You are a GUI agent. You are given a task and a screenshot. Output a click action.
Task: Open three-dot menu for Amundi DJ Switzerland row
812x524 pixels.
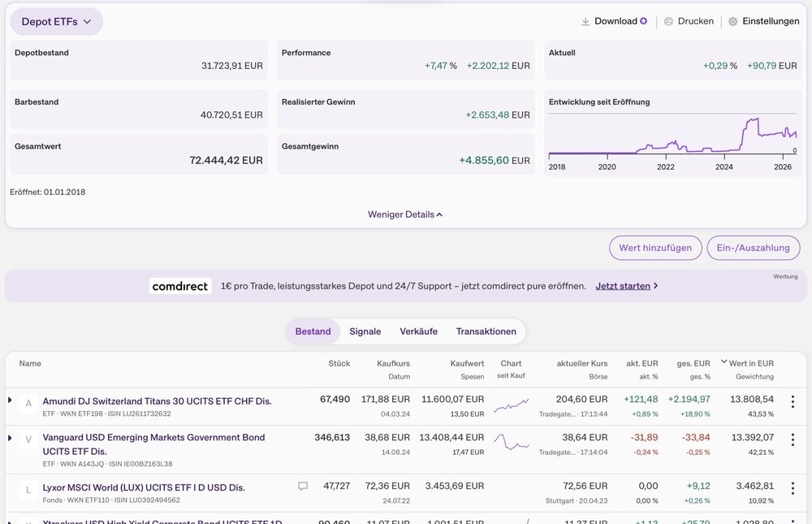point(793,401)
